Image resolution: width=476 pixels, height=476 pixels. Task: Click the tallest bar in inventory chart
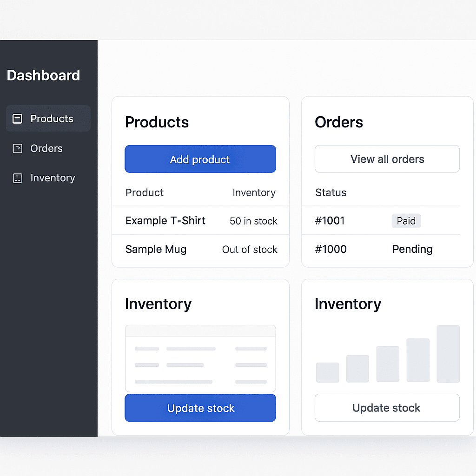(x=448, y=354)
